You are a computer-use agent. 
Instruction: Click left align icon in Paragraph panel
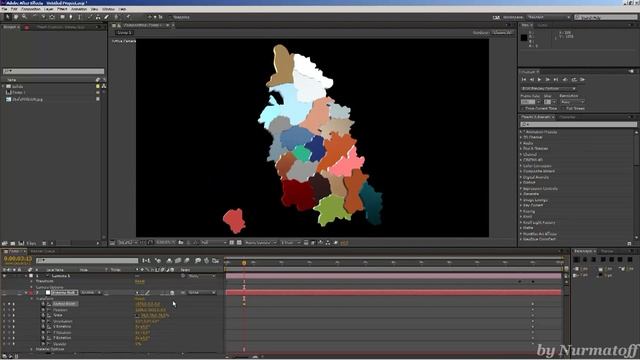577,260
